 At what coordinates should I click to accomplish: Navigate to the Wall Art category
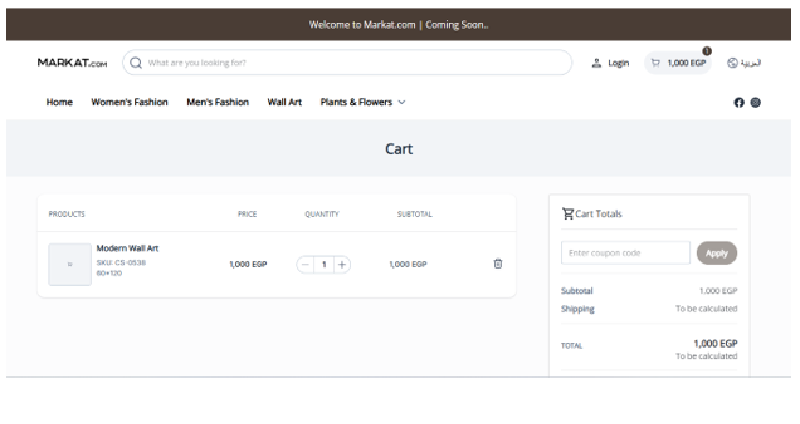tap(284, 102)
